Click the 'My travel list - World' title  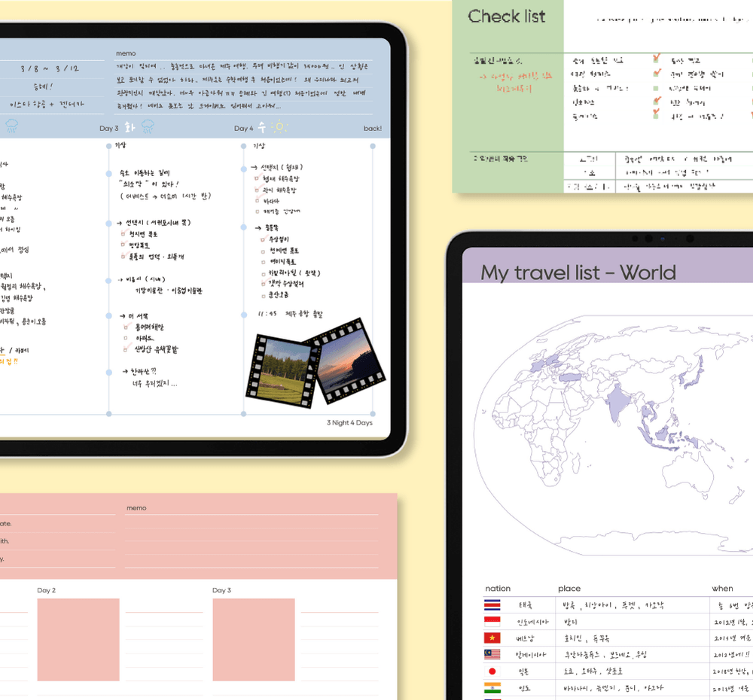pos(578,272)
